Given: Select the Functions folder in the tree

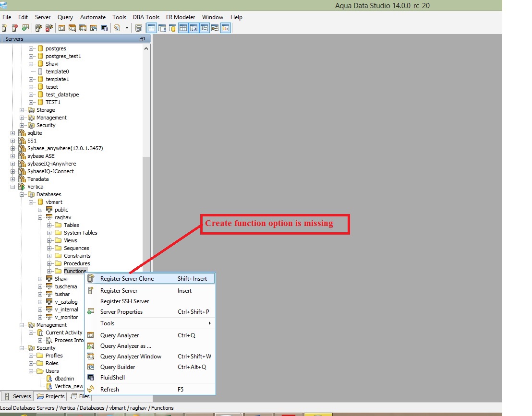Looking at the screenshot, I should point(74,271).
